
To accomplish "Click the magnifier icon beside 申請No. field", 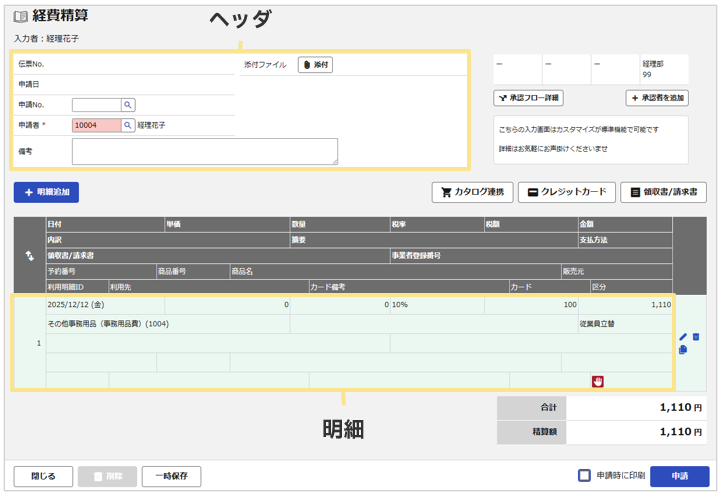I will [x=128, y=105].
